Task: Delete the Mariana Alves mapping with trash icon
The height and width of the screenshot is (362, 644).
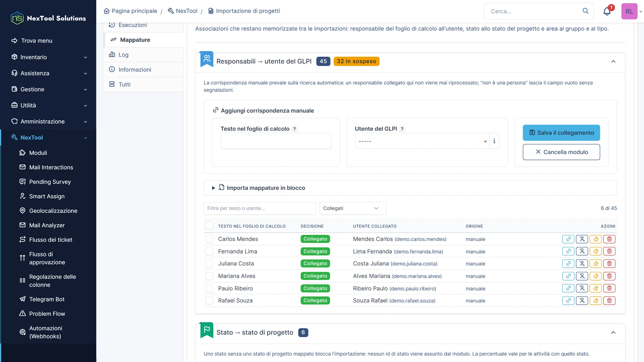Action: click(609, 276)
